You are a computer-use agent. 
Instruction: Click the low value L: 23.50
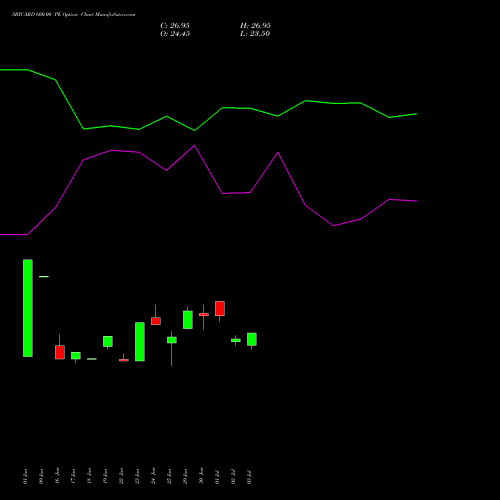[255, 34]
